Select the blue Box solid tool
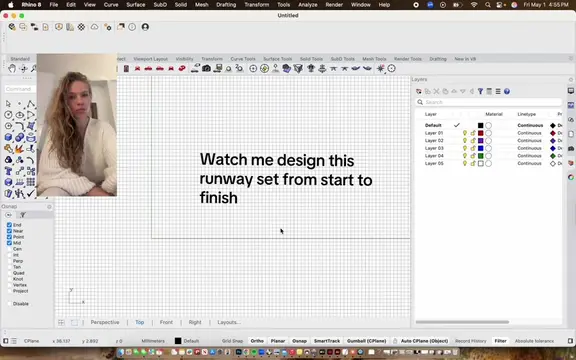This screenshot has height=360, width=576. pyautogui.click(x=8, y=137)
